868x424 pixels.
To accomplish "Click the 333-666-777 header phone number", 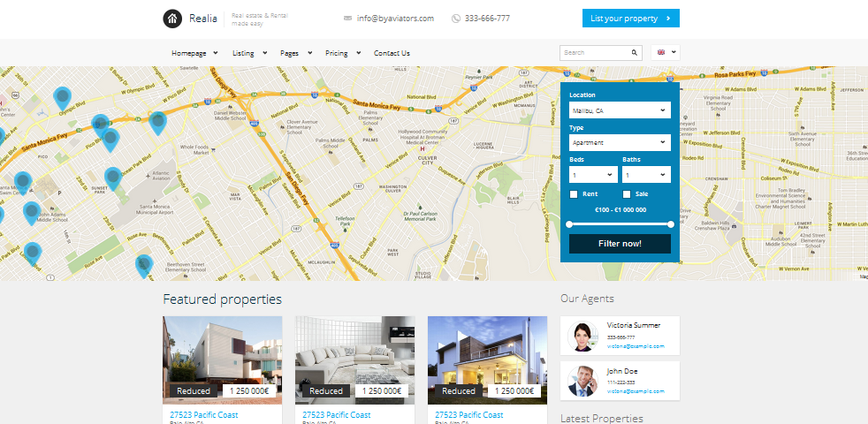I will click(x=487, y=19).
